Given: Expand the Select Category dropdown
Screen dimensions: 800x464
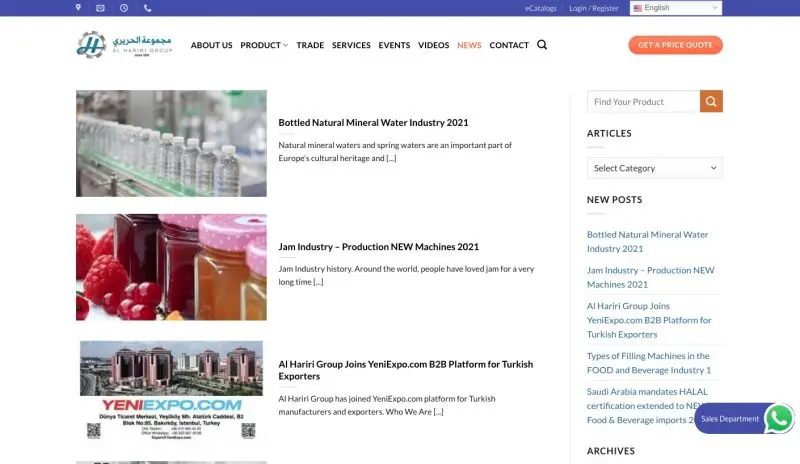Looking at the screenshot, I should click(x=655, y=168).
